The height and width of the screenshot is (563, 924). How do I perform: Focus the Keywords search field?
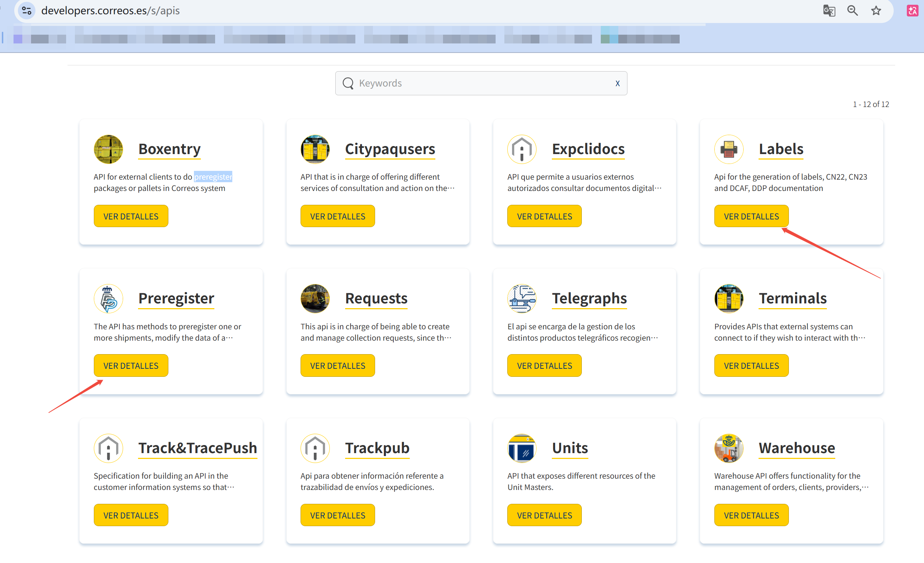[x=481, y=83]
